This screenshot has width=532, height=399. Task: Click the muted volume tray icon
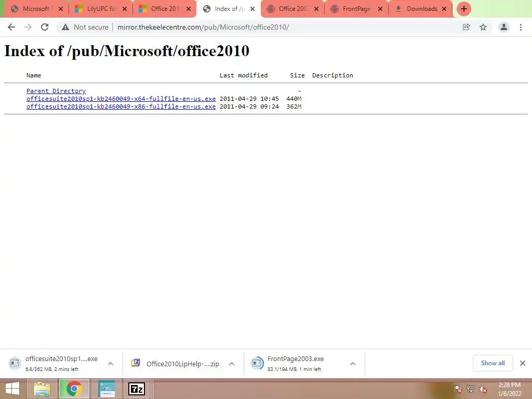pyautogui.click(x=483, y=389)
